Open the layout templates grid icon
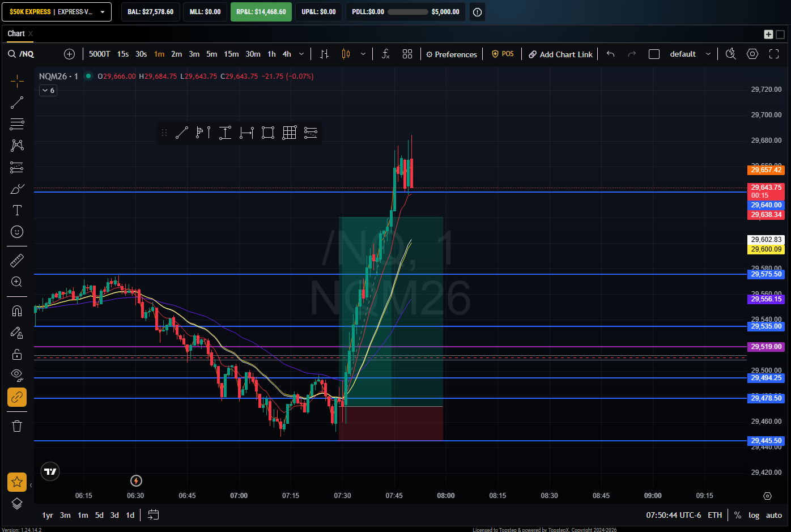 pyautogui.click(x=407, y=54)
